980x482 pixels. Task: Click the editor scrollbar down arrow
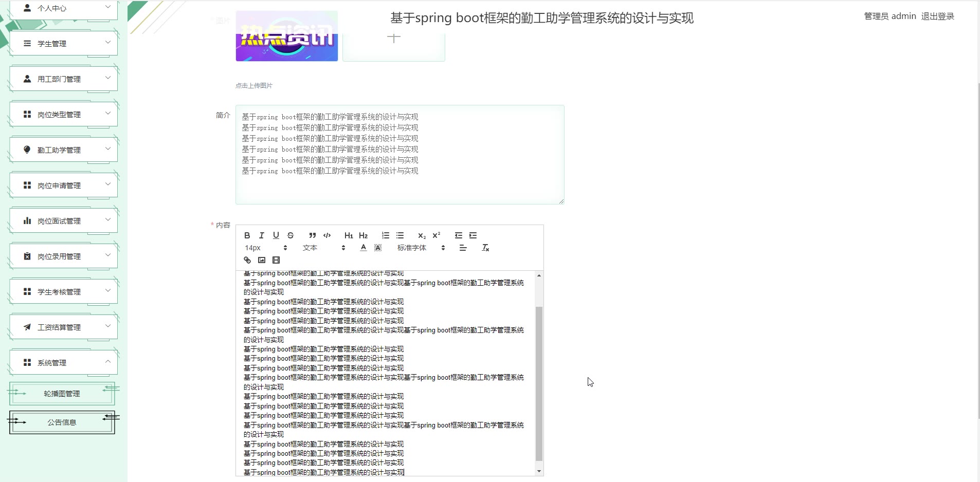[539, 471]
